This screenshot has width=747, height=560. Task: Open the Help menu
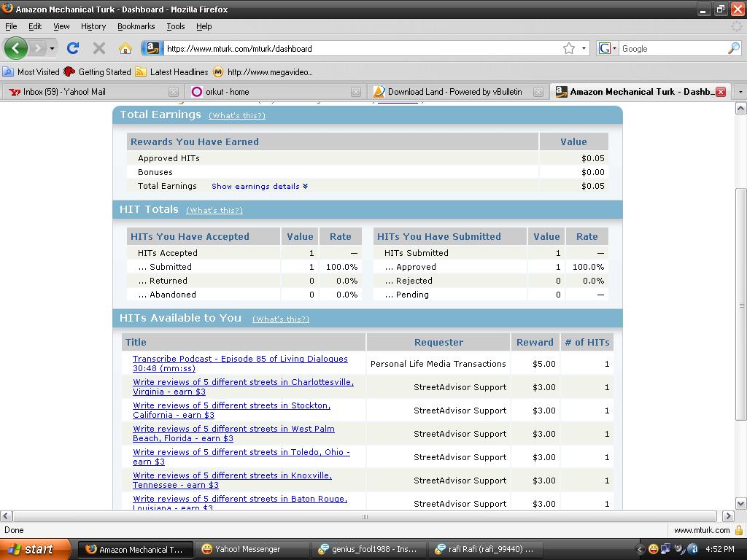coord(204,26)
